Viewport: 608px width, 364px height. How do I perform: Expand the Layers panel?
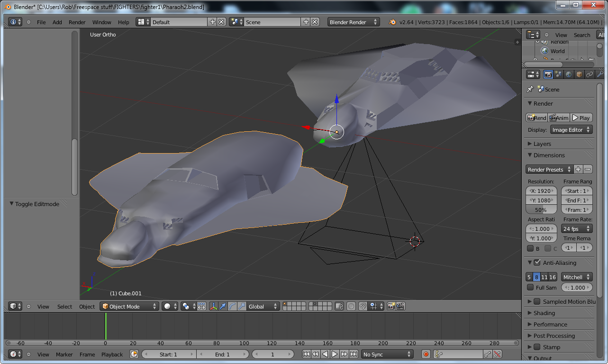(x=542, y=144)
